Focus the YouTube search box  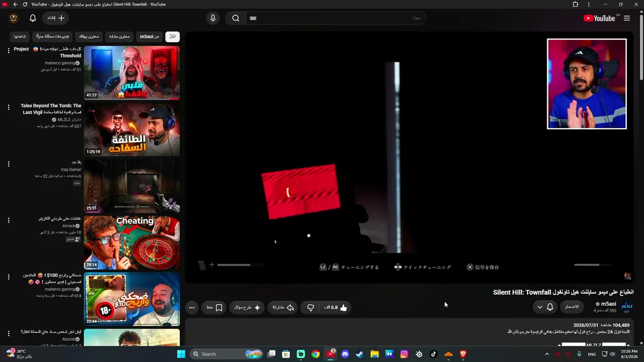coord(336,18)
